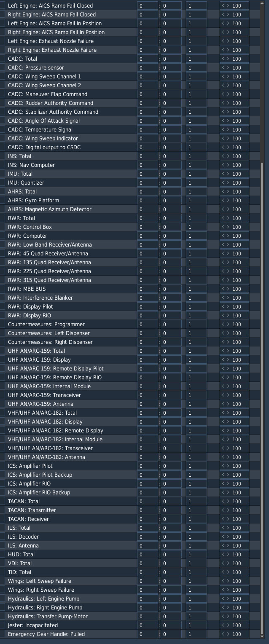Click the '1' field for RWR: Interference Blanker
Screen dimensions: 269x644
(x=196, y=298)
